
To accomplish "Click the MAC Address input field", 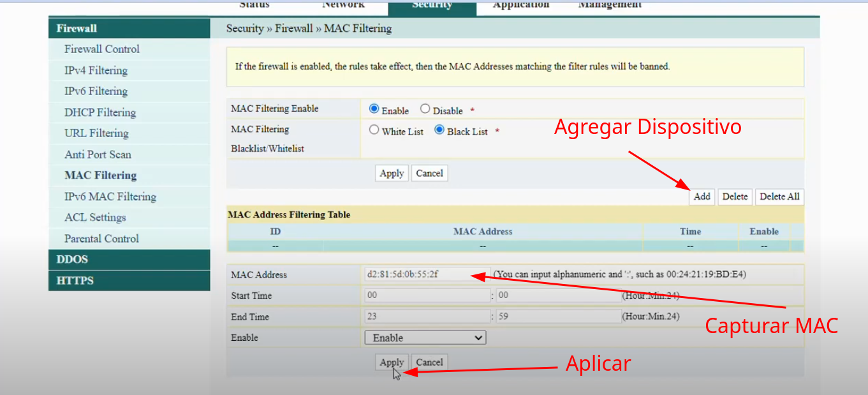I will [427, 274].
